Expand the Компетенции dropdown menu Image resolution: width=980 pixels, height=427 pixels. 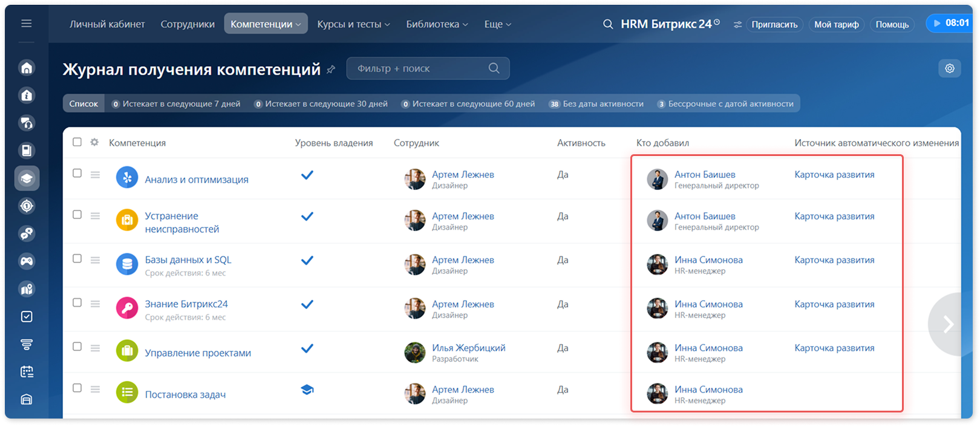[x=266, y=24]
